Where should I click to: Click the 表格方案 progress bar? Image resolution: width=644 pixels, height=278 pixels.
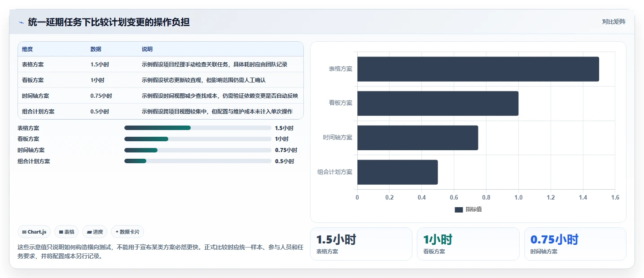(x=198, y=128)
